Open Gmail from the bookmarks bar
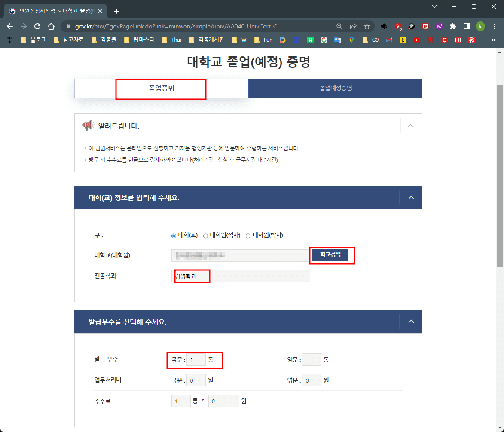The image size is (504, 432). coord(389,40)
